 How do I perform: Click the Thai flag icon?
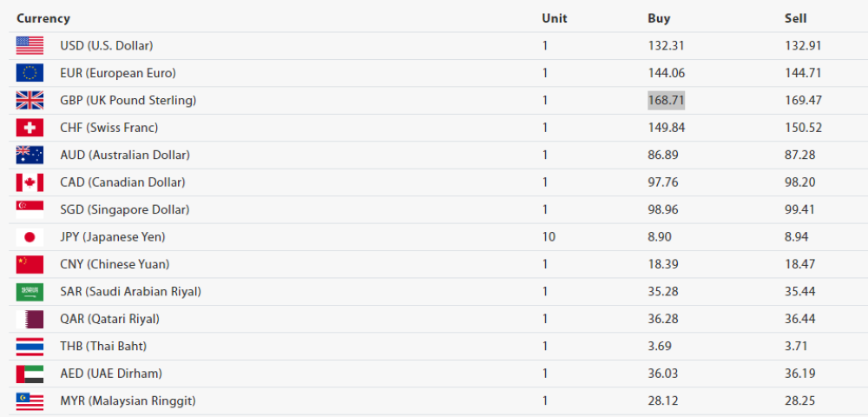click(x=30, y=347)
